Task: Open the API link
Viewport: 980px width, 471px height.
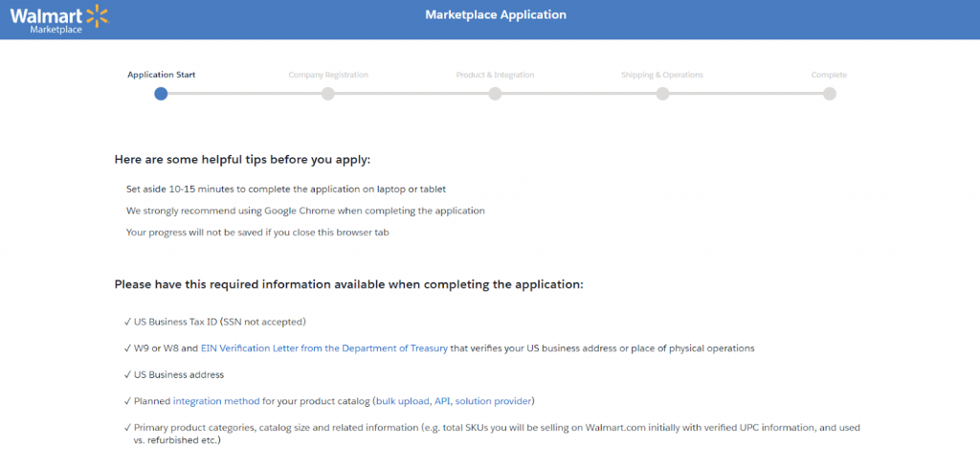Action: (x=442, y=400)
